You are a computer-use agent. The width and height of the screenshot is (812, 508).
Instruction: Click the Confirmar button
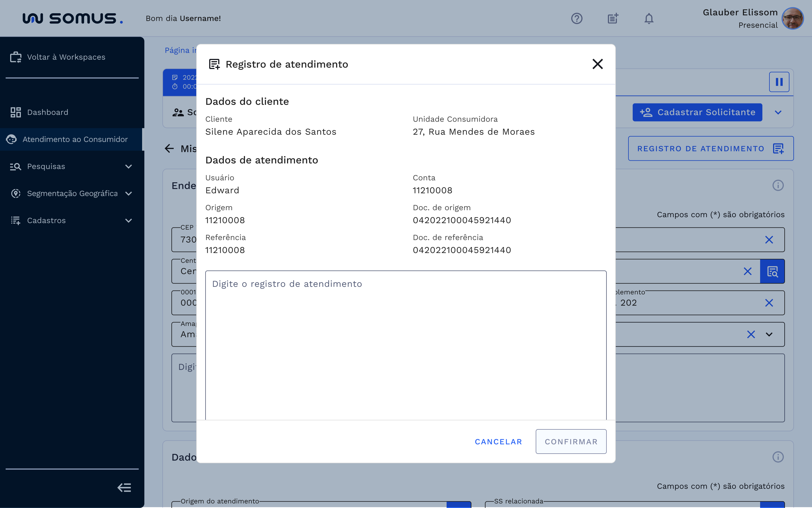pos(571,442)
